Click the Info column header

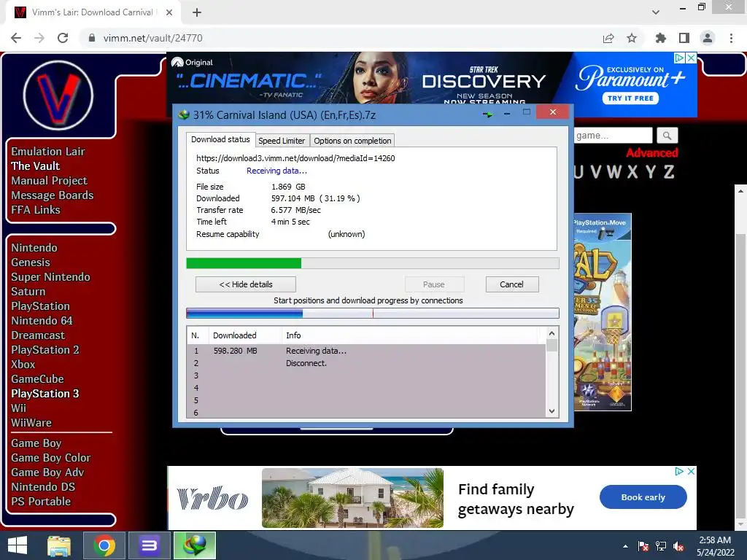[410, 335]
